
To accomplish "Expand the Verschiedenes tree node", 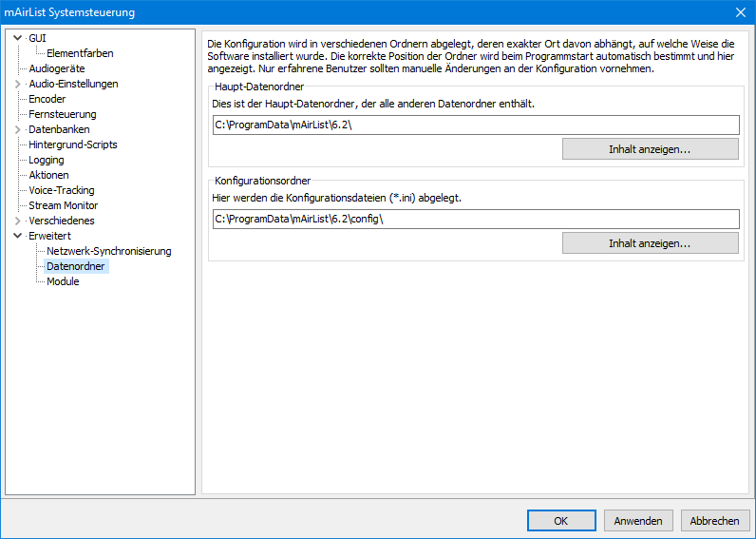I will click(x=18, y=221).
